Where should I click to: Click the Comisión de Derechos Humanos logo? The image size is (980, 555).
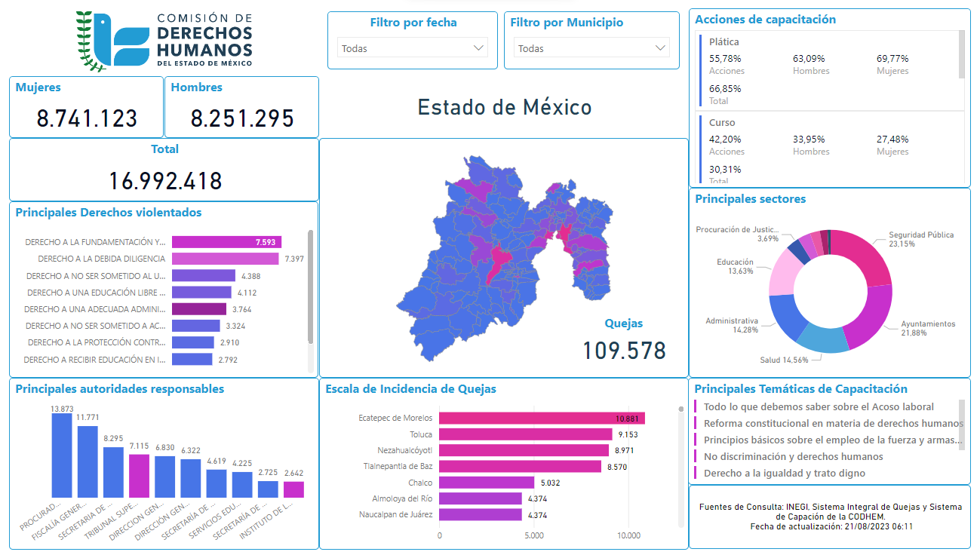(x=164, y=40)
